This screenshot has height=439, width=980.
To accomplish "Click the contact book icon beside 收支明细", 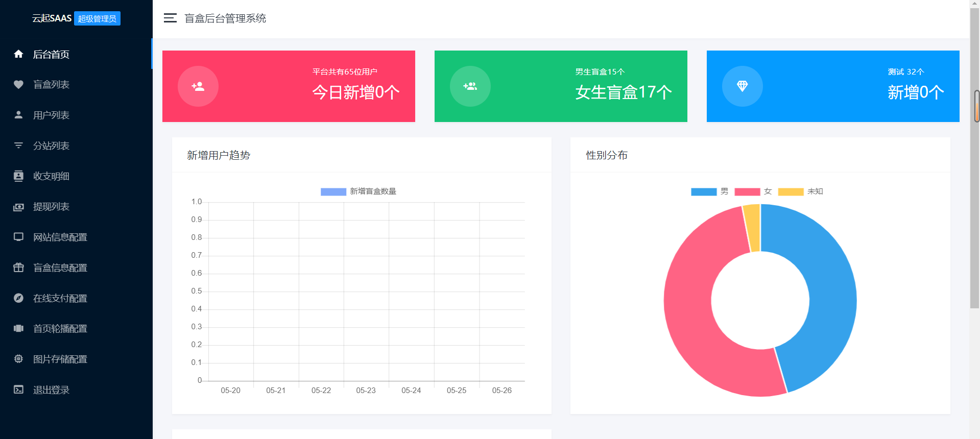I will [x=18, y=176].
